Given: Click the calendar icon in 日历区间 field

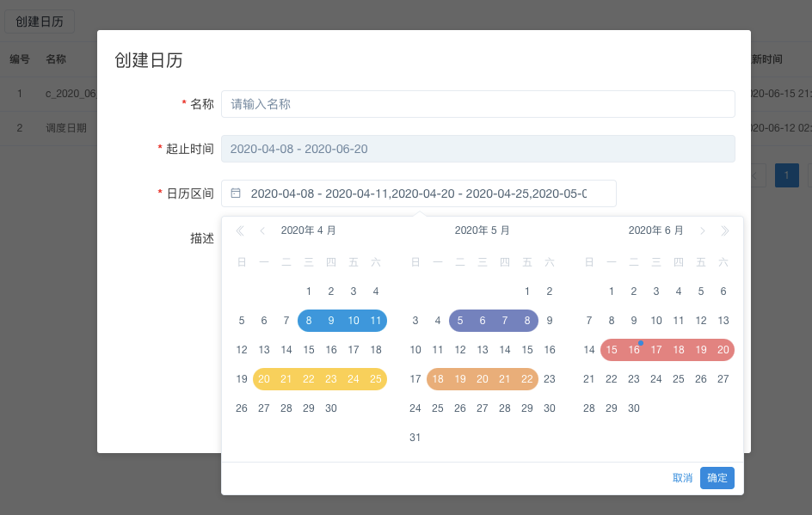Looking at the screenshot, I should pos(236,193).
